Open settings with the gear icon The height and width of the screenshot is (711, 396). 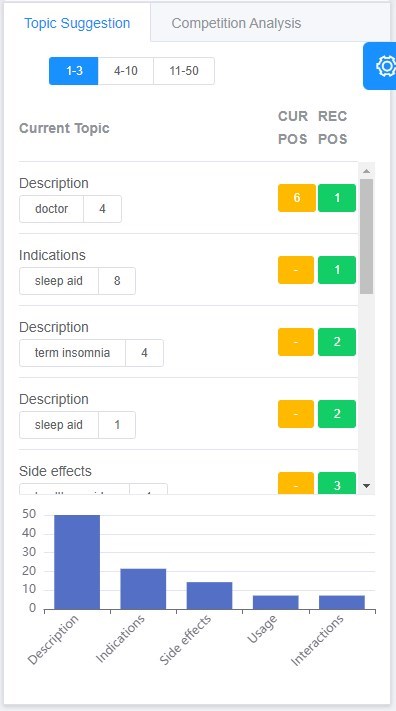380,66
